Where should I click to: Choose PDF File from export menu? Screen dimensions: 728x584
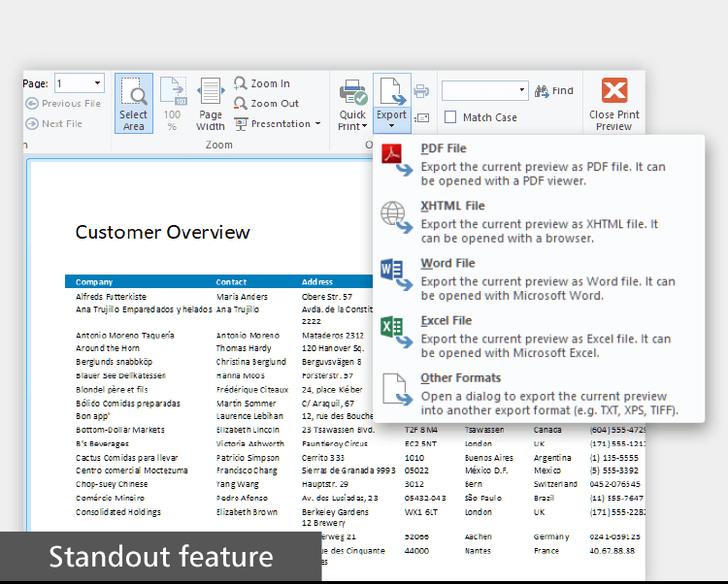click(539, 165)
